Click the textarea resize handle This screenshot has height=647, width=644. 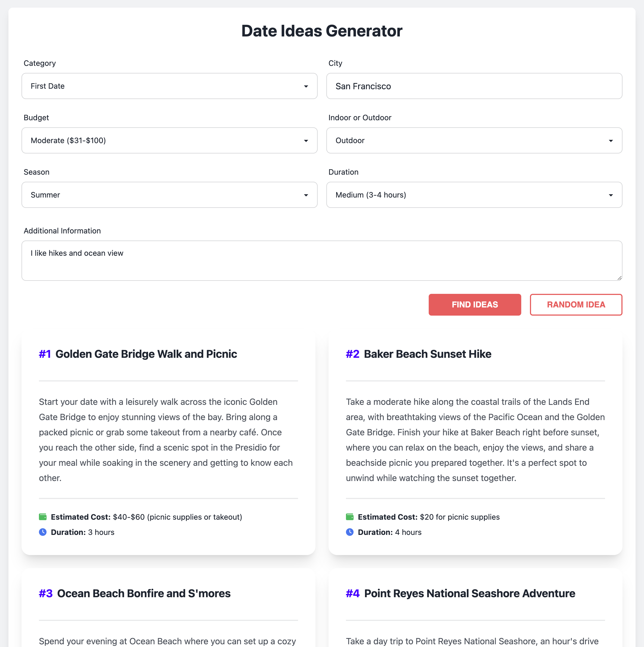tap(620, 278)
